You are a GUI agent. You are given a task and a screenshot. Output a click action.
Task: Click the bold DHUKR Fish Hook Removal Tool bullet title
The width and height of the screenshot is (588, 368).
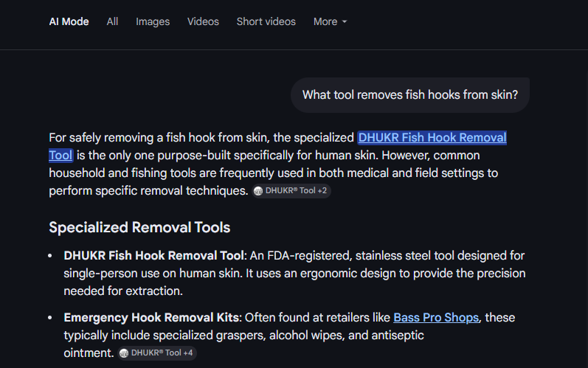click(153, 256)
